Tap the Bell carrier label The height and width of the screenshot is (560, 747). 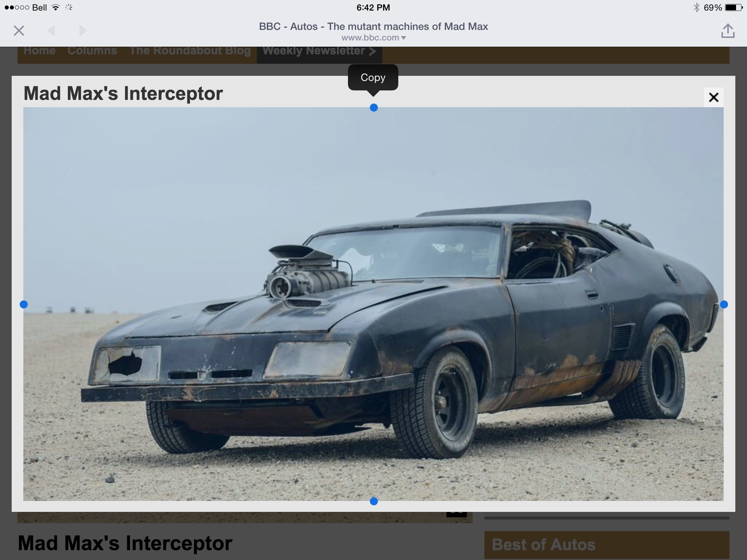39,8
